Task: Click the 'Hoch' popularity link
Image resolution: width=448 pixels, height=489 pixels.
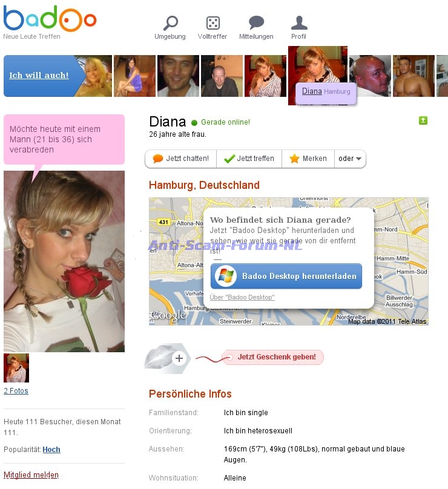Action: [51, 450]
